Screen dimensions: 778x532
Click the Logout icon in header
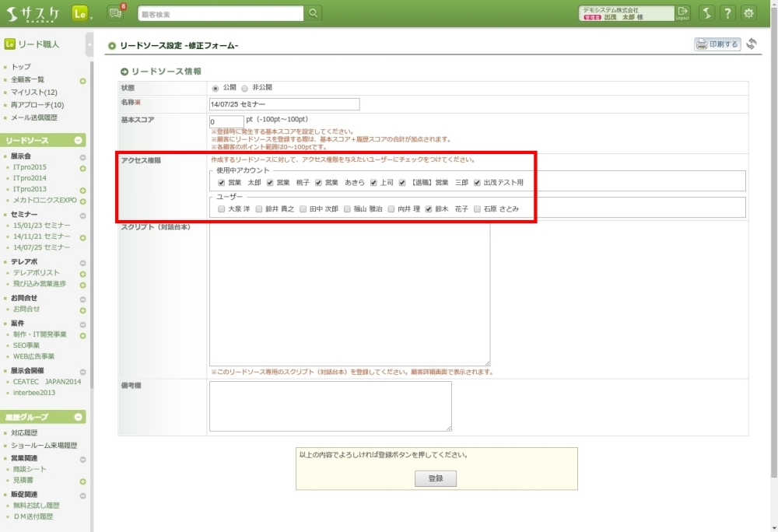click(x=682, y=12)
